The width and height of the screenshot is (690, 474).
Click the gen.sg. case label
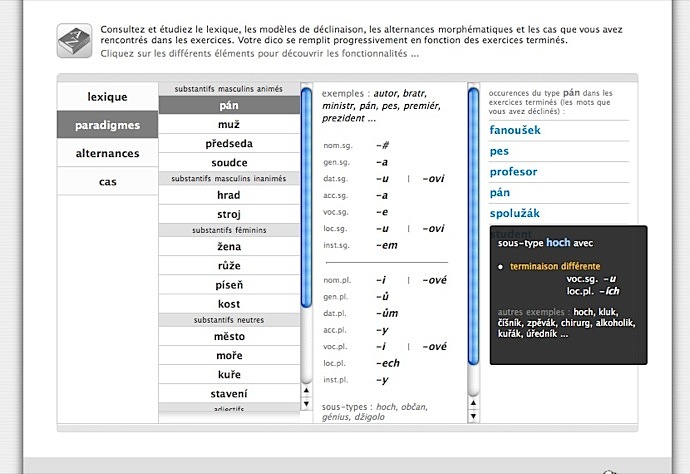point(336,162)
